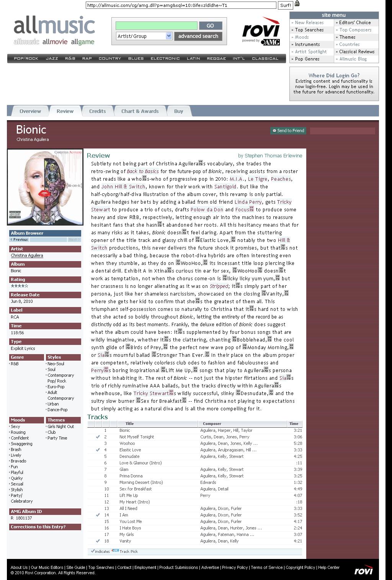Click the Surf! button
Viewport: 392px width, 580px height.
286,5
